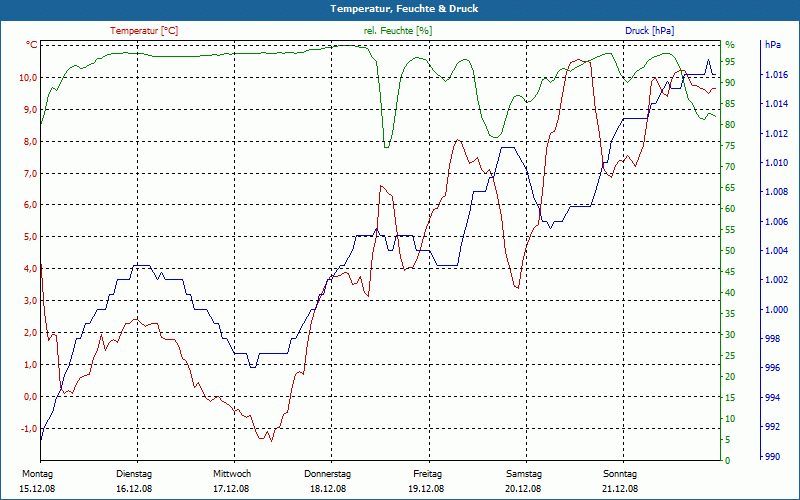Click the '-1,0' temperature axis value
Screen dimensions: 800x500
(x=29, y=429)
